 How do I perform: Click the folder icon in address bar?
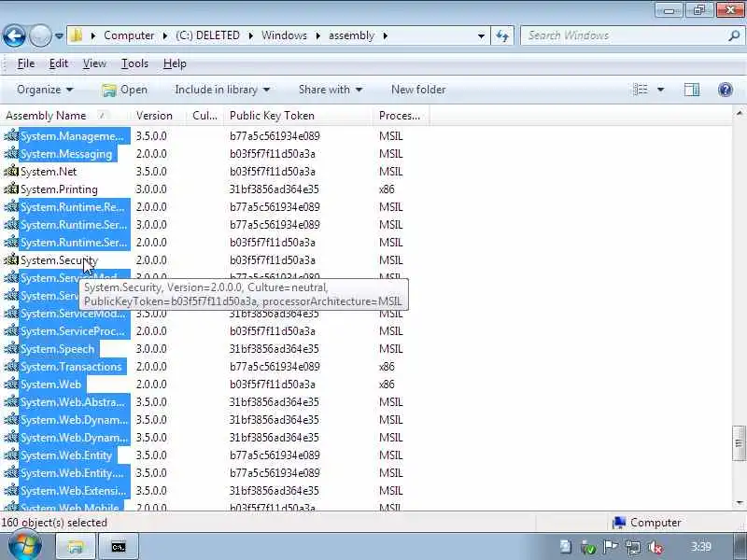[x=77, y=35]
